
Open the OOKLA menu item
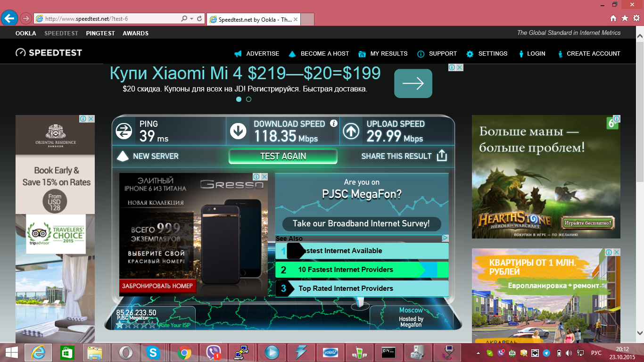[26, 33]
